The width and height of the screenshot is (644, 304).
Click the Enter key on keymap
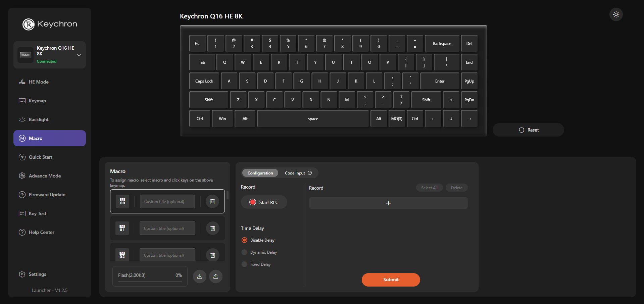pos(440,81)
